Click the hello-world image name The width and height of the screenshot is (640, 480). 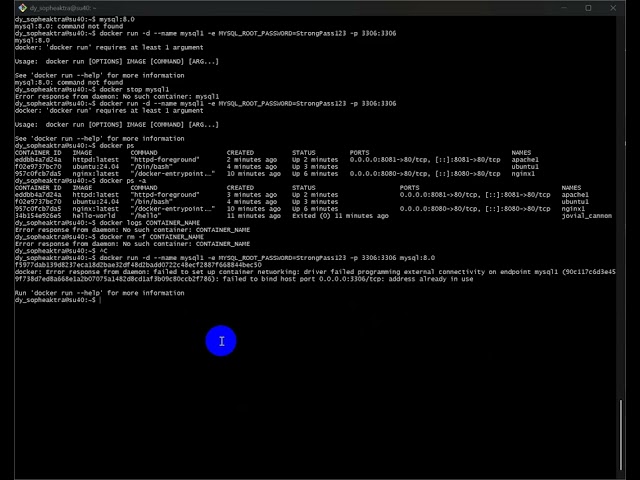pyautogui.click(x=94, y=216)
